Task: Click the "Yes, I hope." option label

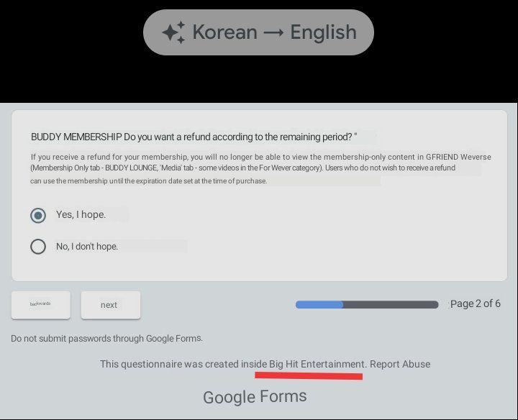Action: coord(81,215)
